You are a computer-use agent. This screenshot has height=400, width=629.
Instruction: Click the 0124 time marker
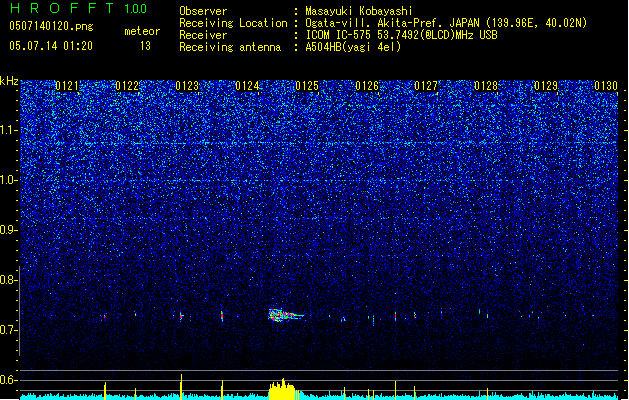[x=247, y=86]
